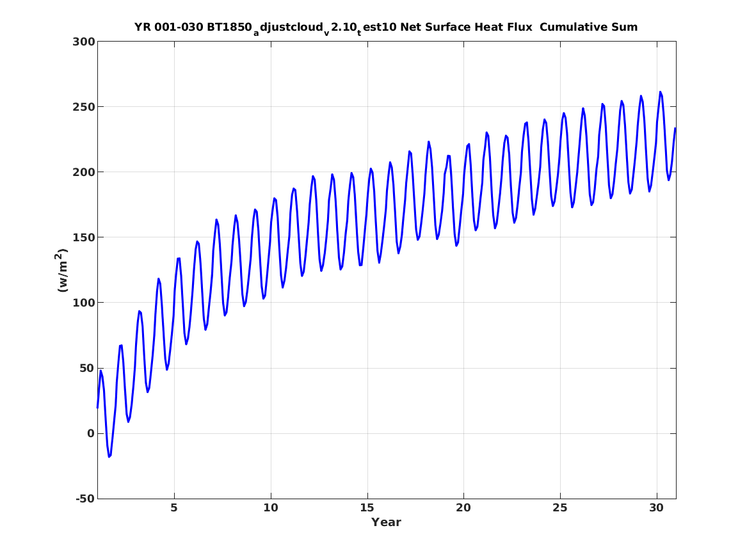Viewport: 747px width, 560px height.
Task: Click the x-axis label 'Year'
Action: 387,522
